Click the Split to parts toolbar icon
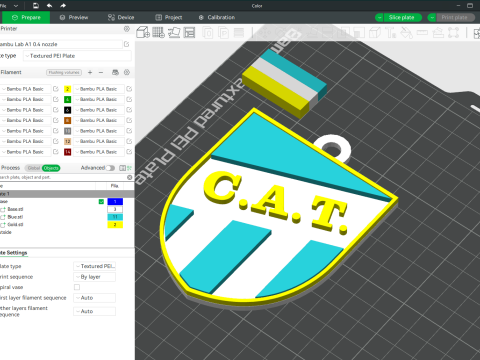 pos(223,33)
